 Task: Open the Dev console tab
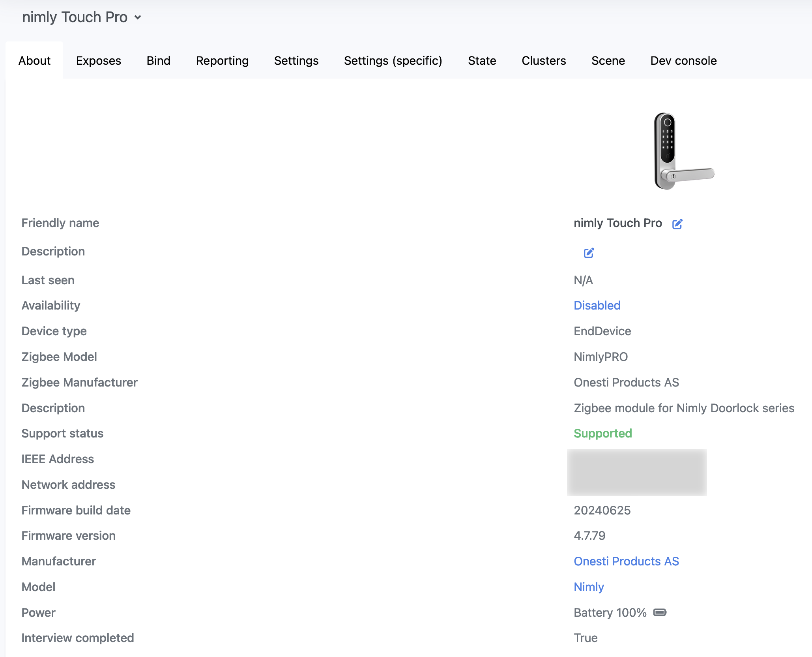click(683, 60)
